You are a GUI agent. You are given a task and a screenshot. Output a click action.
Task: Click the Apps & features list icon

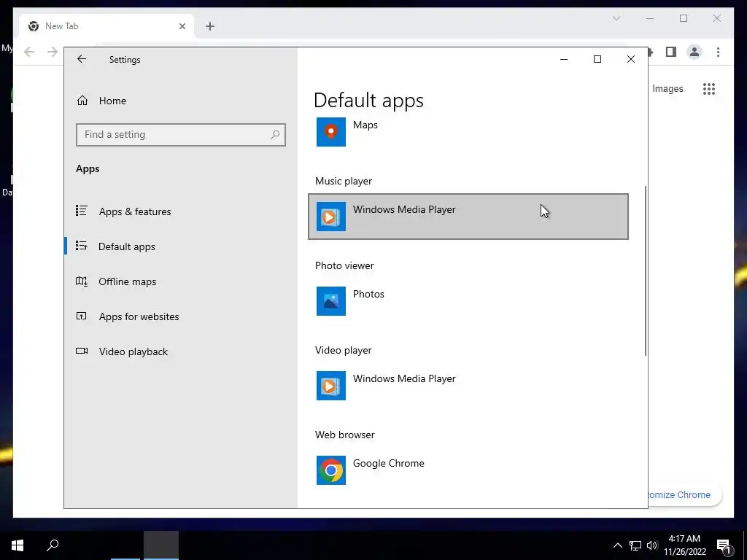(x=82, y=211)
